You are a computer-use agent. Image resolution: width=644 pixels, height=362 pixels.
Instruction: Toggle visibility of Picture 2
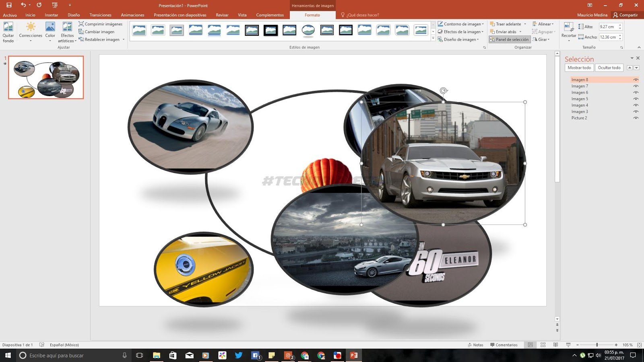point(636,118)
